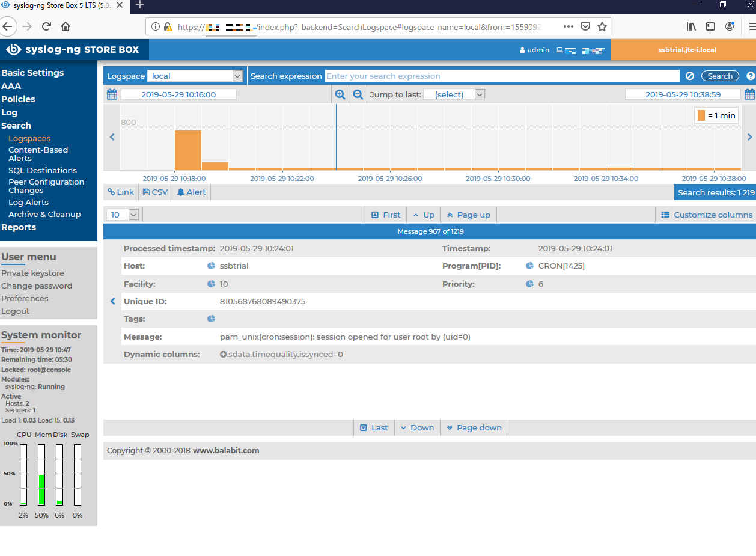Jump to First message
Screen dimensions: 756x556
386,215
